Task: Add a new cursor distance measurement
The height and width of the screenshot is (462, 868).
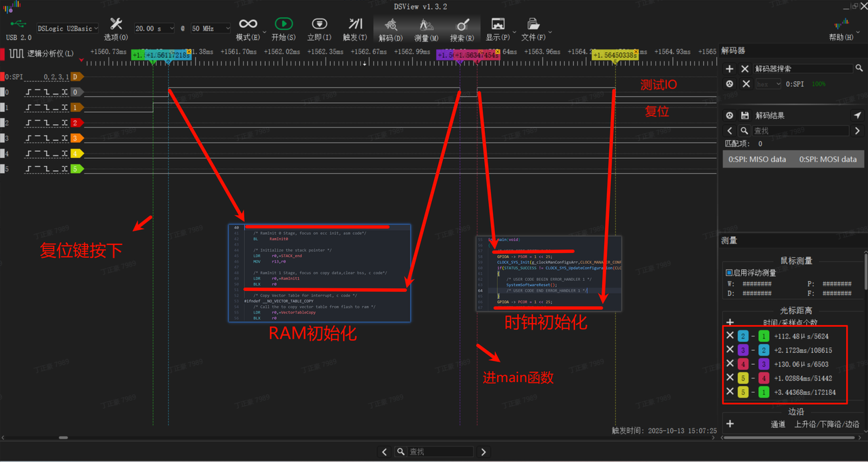Action: (730, 323)
